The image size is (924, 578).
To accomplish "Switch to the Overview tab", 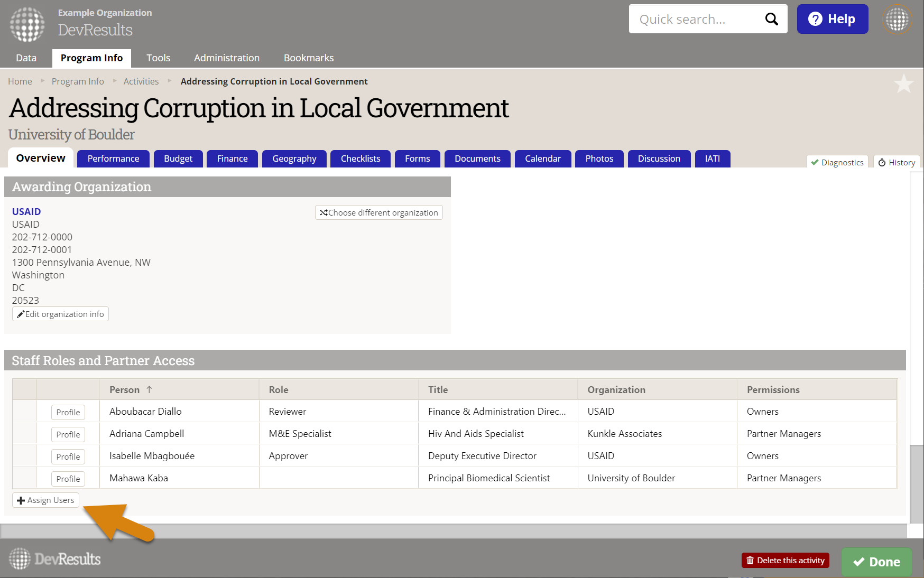I will (x=41, y=158).
